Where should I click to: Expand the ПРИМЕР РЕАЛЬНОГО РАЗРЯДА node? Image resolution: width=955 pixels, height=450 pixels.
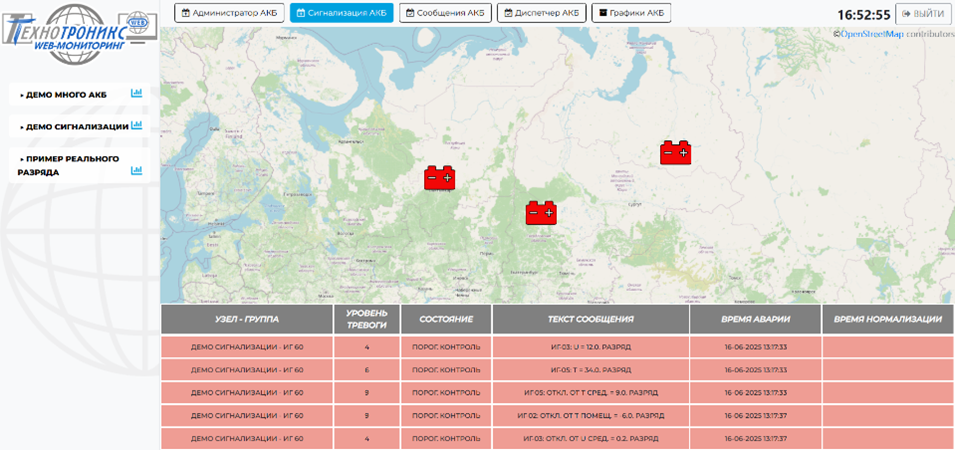click(69, 165)
